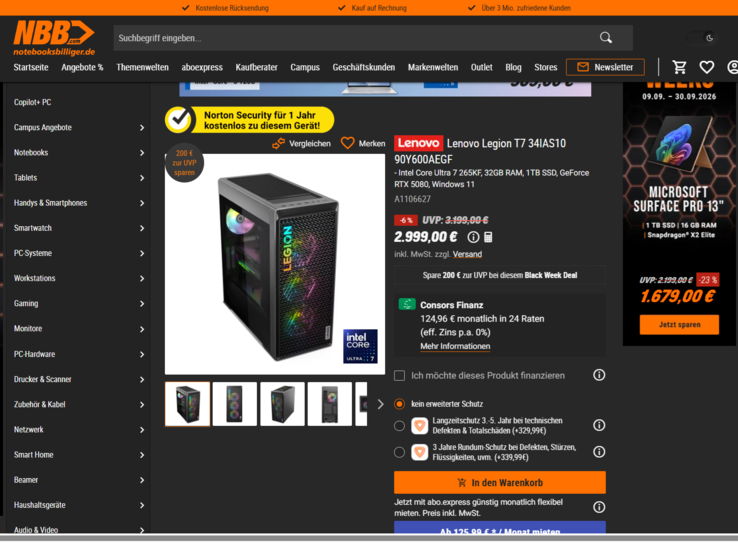Click main Legion tower product image
Screen dimensions: 738x543
click(275, 264)
